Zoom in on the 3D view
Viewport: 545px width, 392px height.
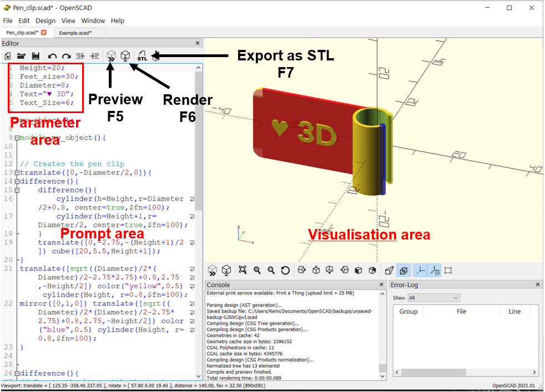(x=257, y=270)
